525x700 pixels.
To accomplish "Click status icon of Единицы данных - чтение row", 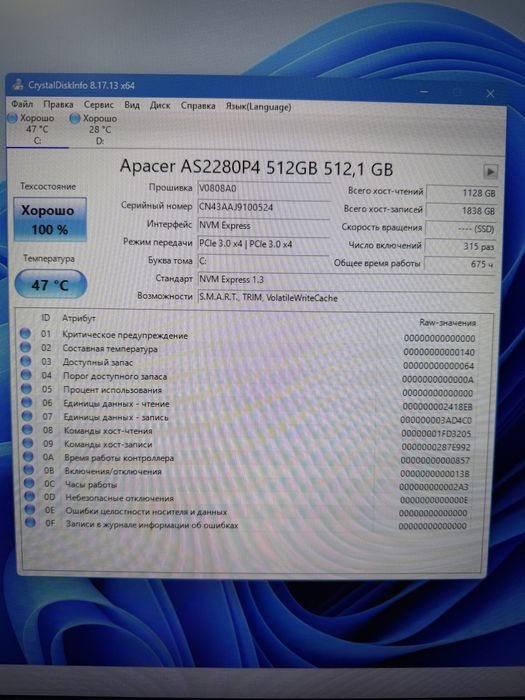I will pos(27,402).
